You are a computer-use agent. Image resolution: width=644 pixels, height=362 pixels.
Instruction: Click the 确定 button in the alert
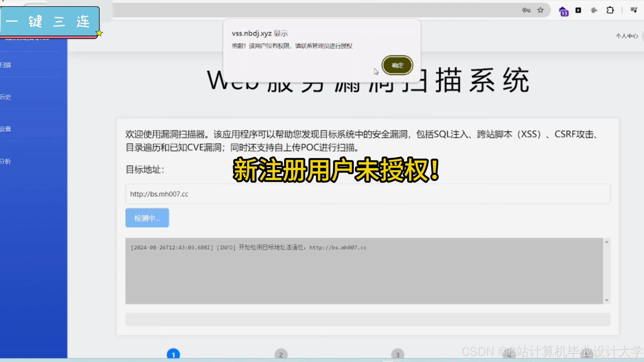pyautogui.click(x=397, y=65)
